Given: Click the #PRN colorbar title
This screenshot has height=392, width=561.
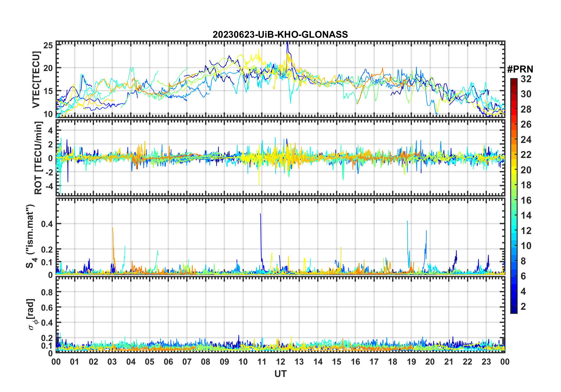Looking at the screenshot, I should (x=520, y=69).
